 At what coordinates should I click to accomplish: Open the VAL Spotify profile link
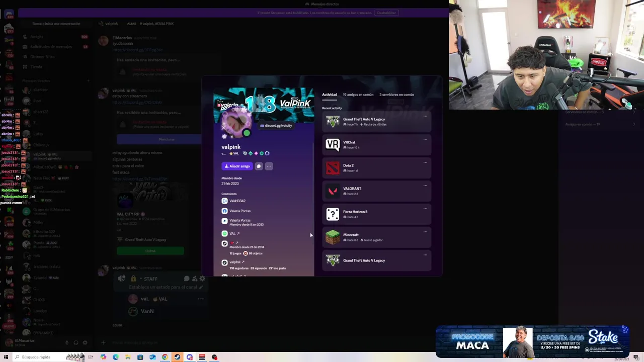tap(234, 233)
